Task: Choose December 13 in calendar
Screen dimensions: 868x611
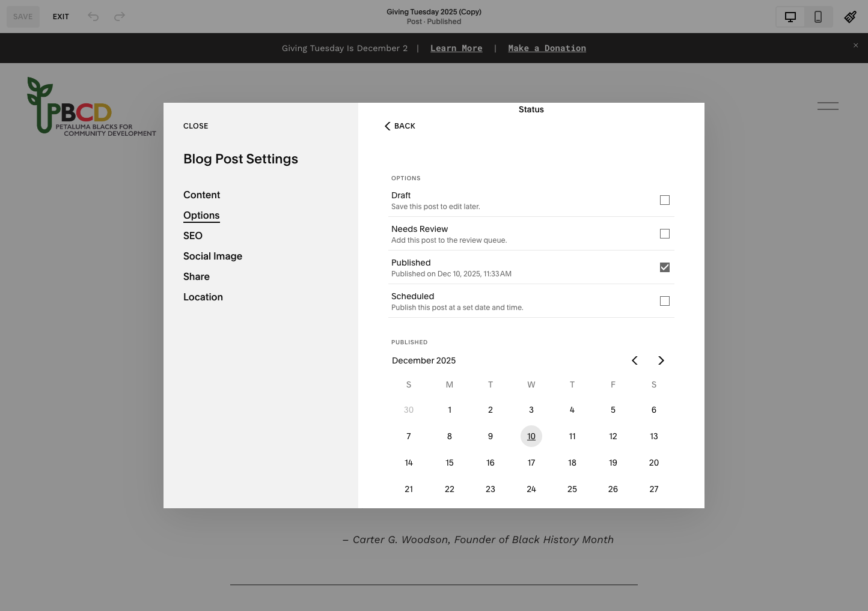Action: click(x=654, y=436)
